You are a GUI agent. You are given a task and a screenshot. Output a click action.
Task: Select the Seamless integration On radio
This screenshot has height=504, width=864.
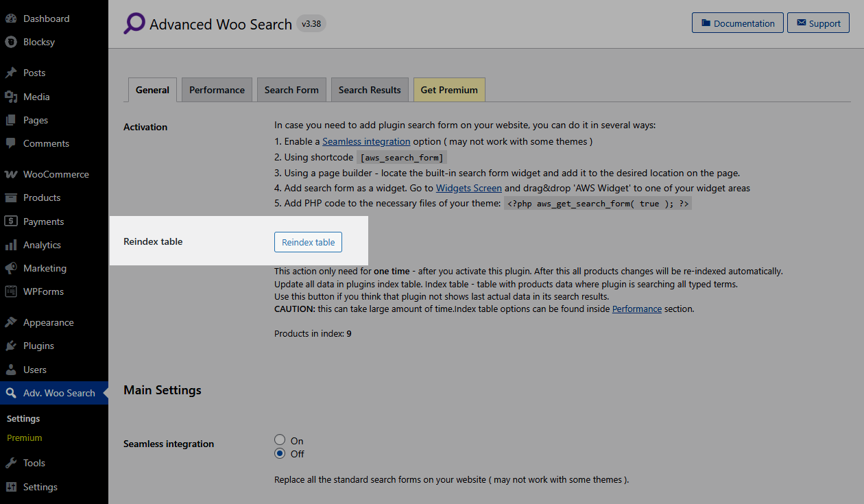point(280,440)
